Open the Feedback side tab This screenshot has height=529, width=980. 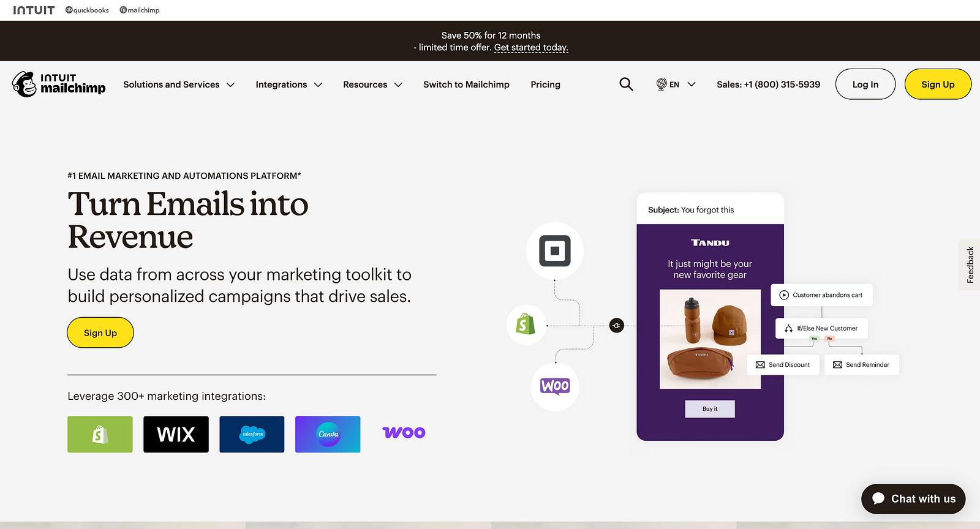pos(970,264)
